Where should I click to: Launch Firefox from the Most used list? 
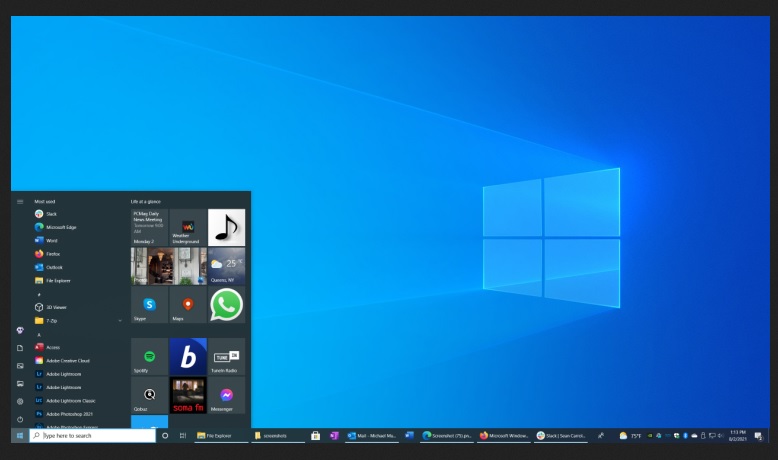coord(47,254)
